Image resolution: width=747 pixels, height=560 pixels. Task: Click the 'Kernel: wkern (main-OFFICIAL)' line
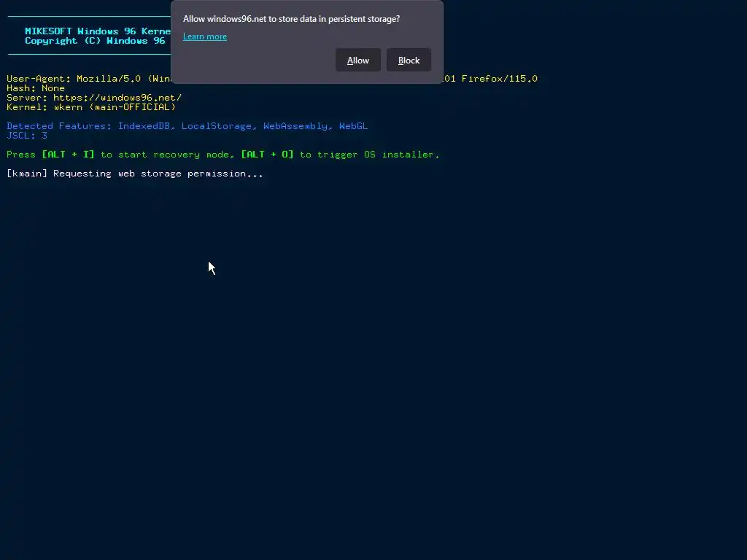91,107
